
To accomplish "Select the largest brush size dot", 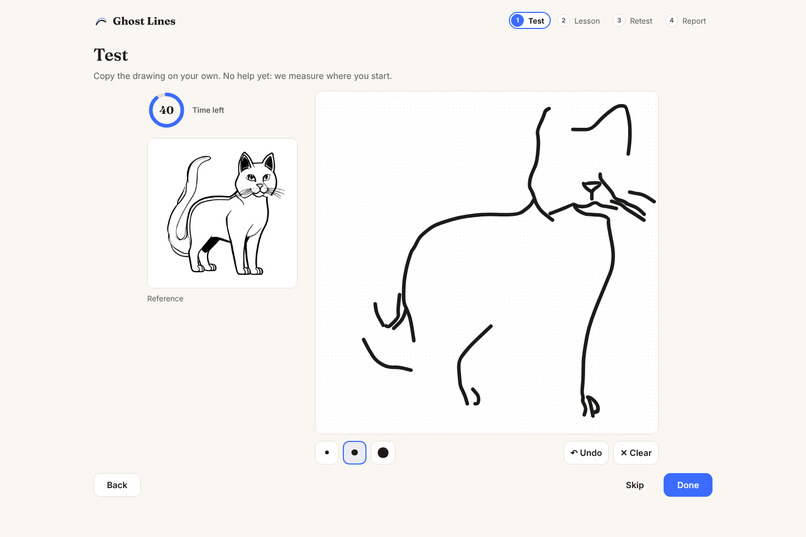I will [x=383, y=453].
